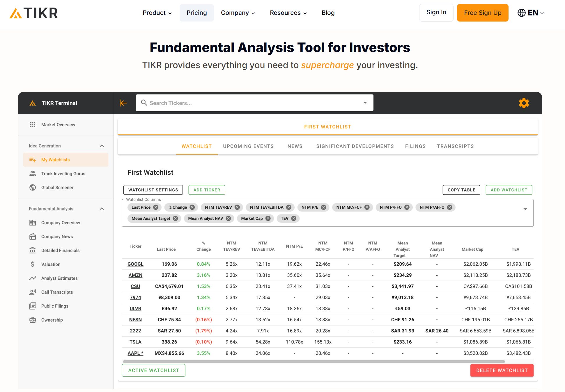Click the Free Sign Up button
The width and height of the screenshot is (565, 392).
coord(483,13)
